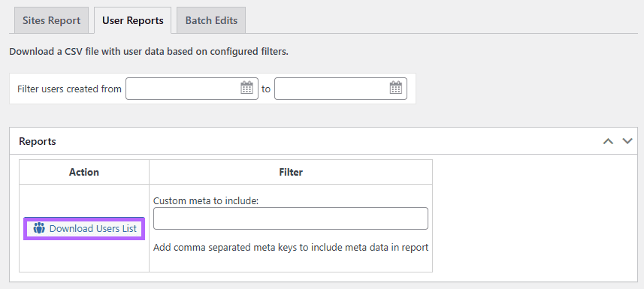Focus the end date field after 'to'
644x289 pixels.
[x=340, y=89]
